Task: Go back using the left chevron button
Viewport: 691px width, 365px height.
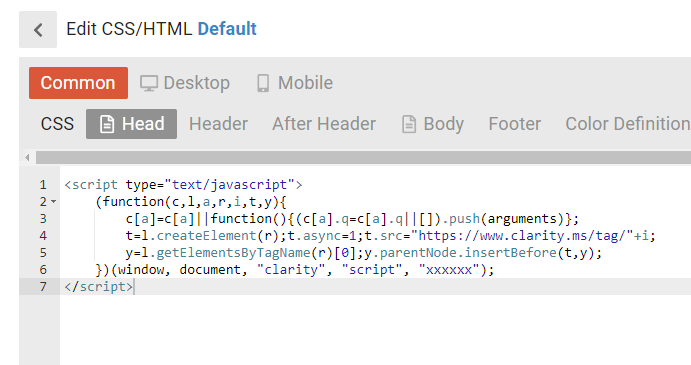Action: (x=38, y=30)
